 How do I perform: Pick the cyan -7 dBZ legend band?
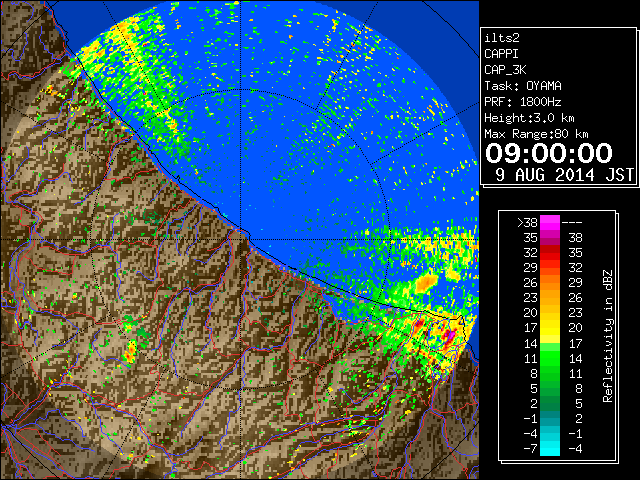coord(550,449)
